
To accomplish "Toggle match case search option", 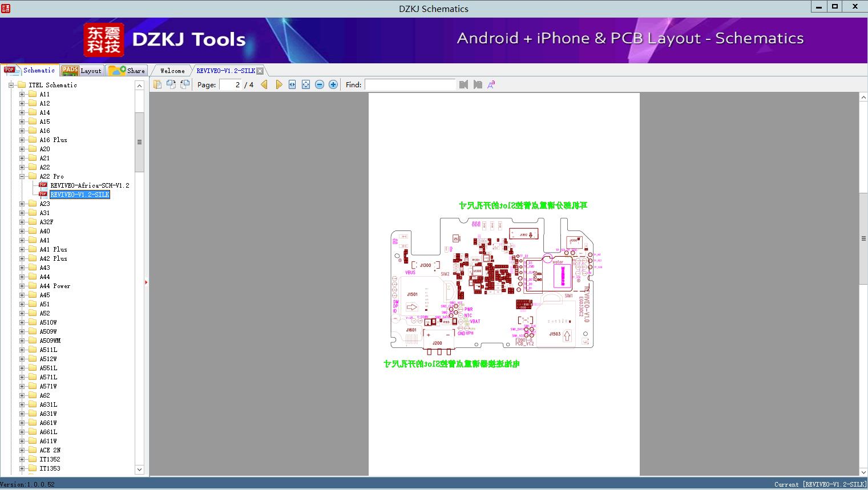I will (491, 84).
